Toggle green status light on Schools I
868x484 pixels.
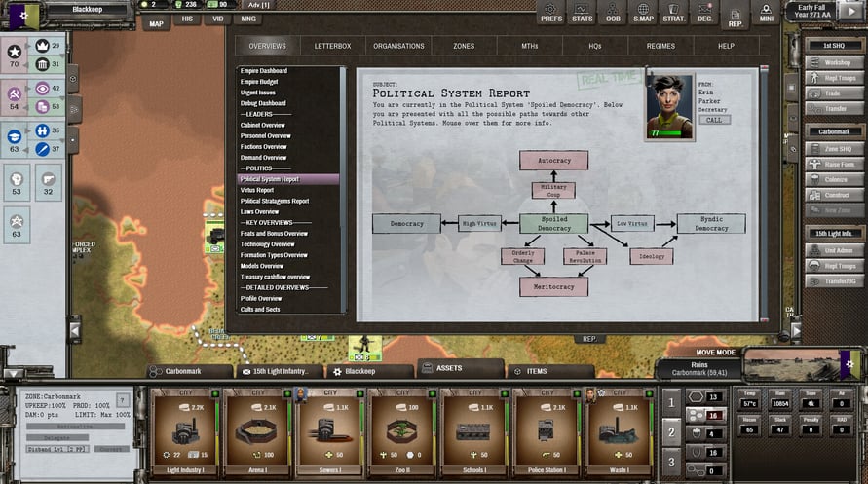tap(505, 393)
